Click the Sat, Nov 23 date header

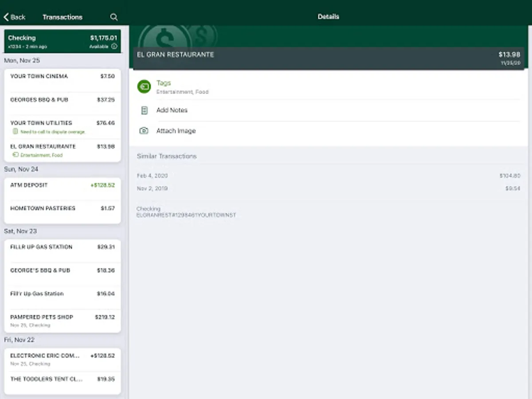pos(20,231)
